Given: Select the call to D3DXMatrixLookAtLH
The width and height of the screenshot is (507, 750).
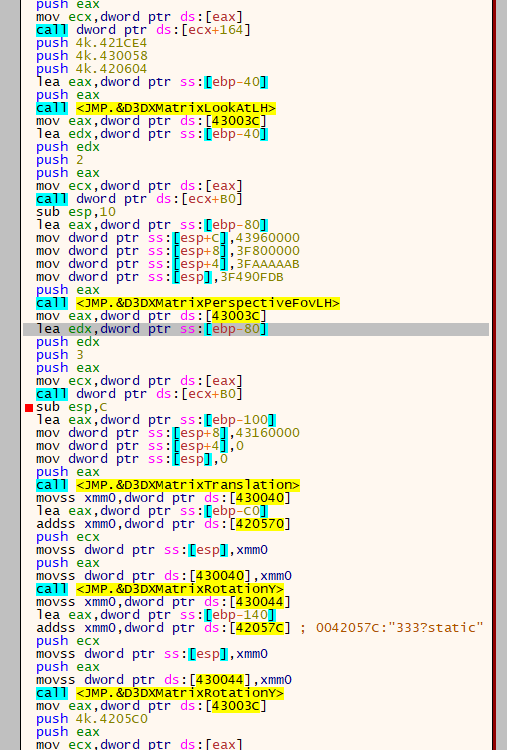Looking at the screenshot, I should [156, 108].
